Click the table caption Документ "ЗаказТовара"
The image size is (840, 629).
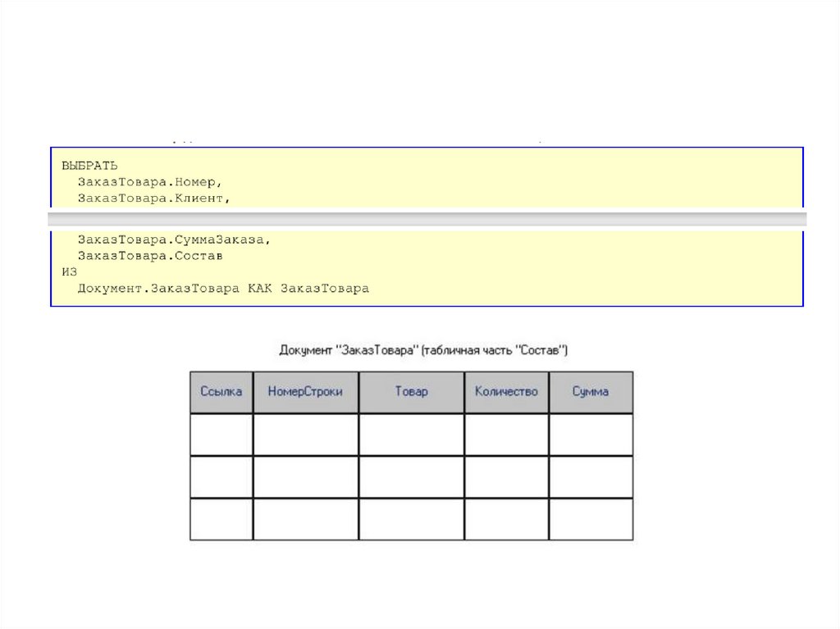click(x=423, y=350)
